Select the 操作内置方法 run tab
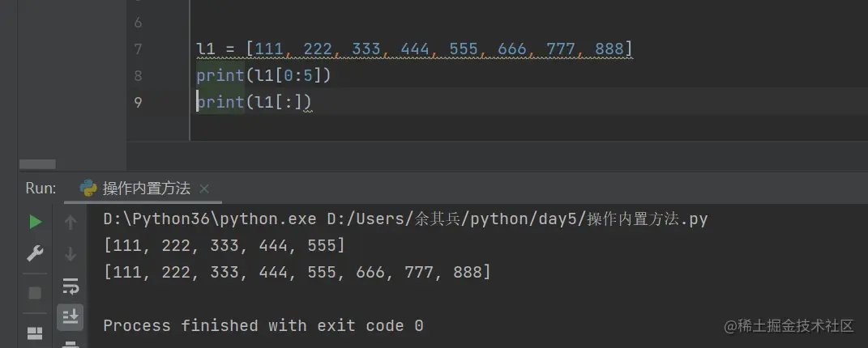 click(146, 189)
